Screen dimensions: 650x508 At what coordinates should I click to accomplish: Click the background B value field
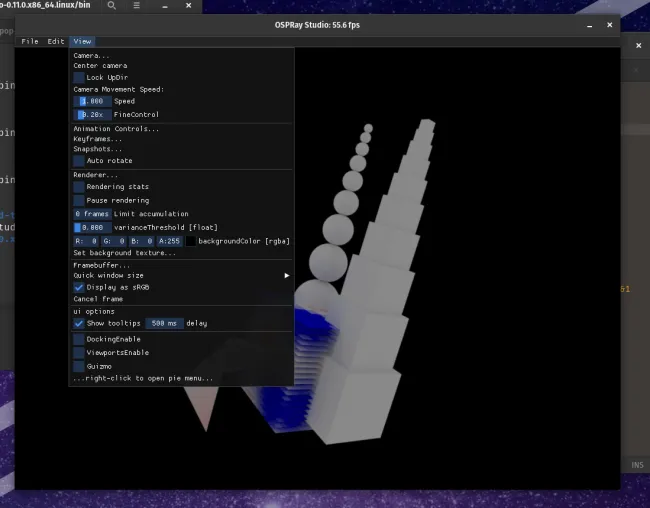point(142,241)
